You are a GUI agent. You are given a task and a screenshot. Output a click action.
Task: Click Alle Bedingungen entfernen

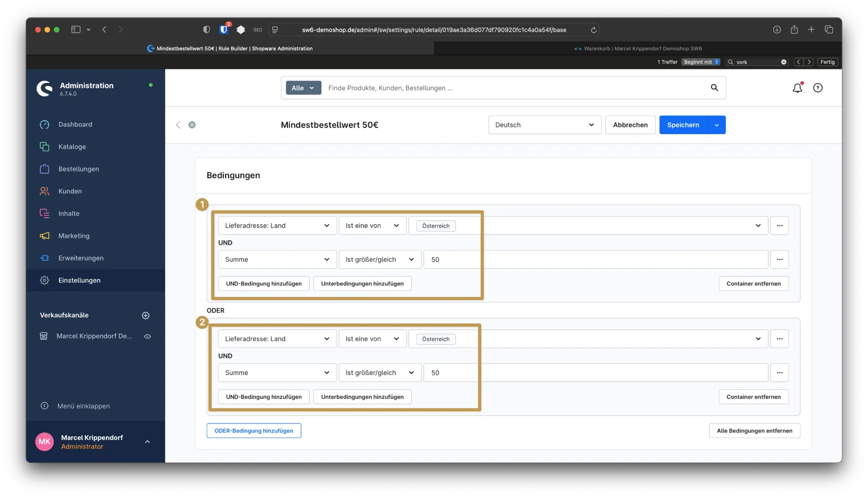click(x=754, y=430)
